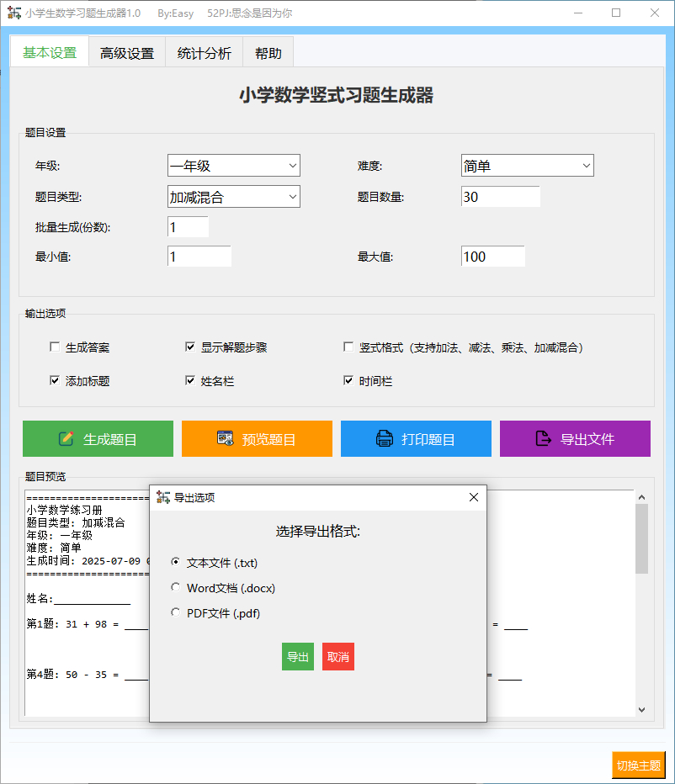675x784 pixels.
Task: Click the preview scrollbar up arrow
Action: click(x=641, y=497)
